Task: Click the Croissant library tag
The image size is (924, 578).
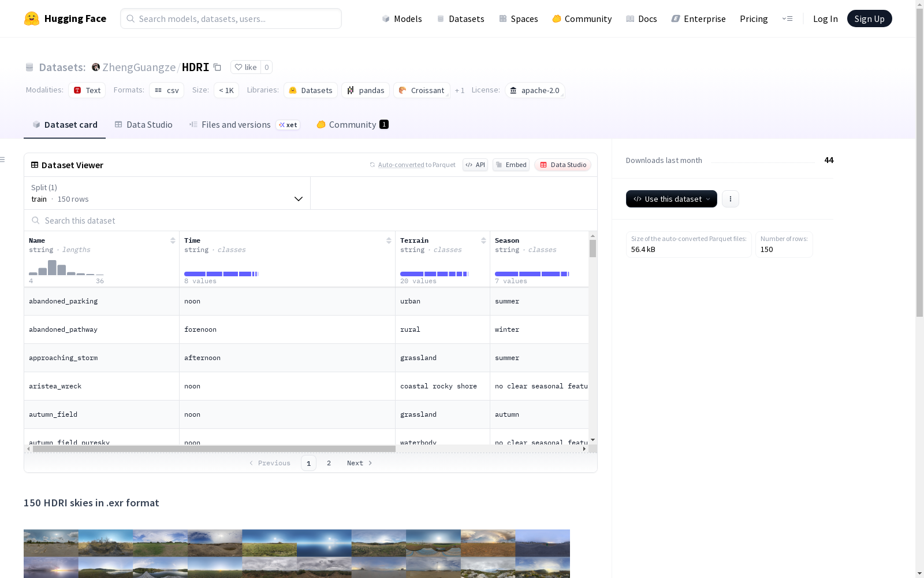Action: (x=422, y=90)
